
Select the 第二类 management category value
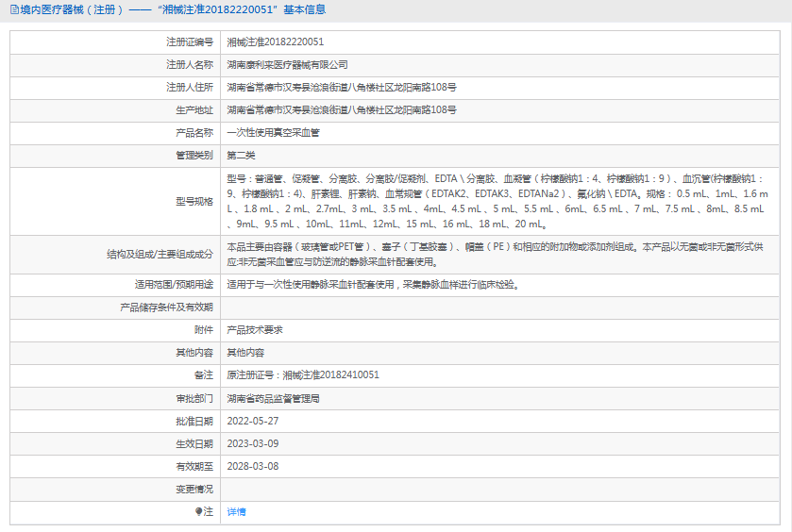click(241, 156)
